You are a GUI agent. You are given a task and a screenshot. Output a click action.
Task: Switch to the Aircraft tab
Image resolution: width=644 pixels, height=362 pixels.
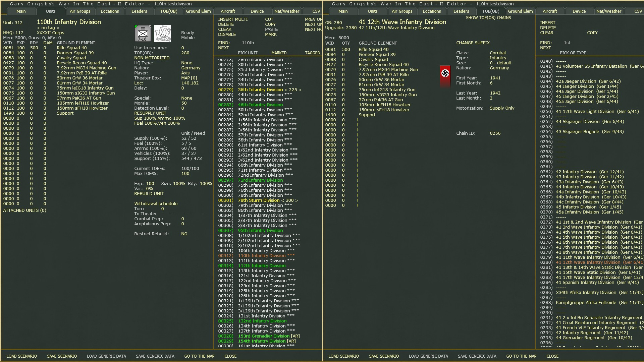(228, 11)
